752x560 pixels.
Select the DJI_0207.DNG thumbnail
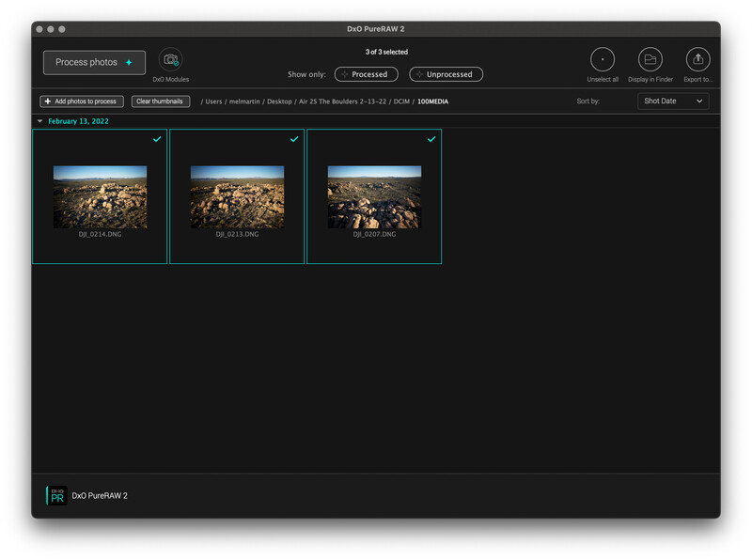(x=374, y=197)
